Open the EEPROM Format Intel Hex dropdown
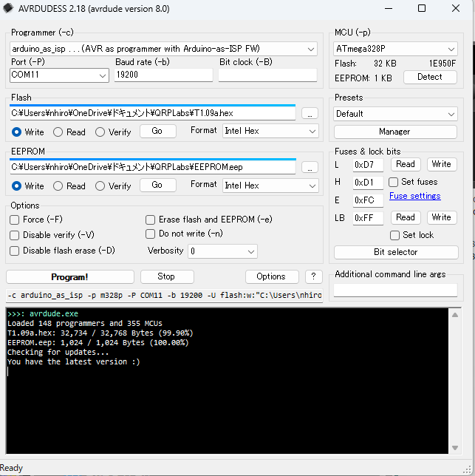Image resolution: width=475 pixels, height=476 pixels. 270,186
